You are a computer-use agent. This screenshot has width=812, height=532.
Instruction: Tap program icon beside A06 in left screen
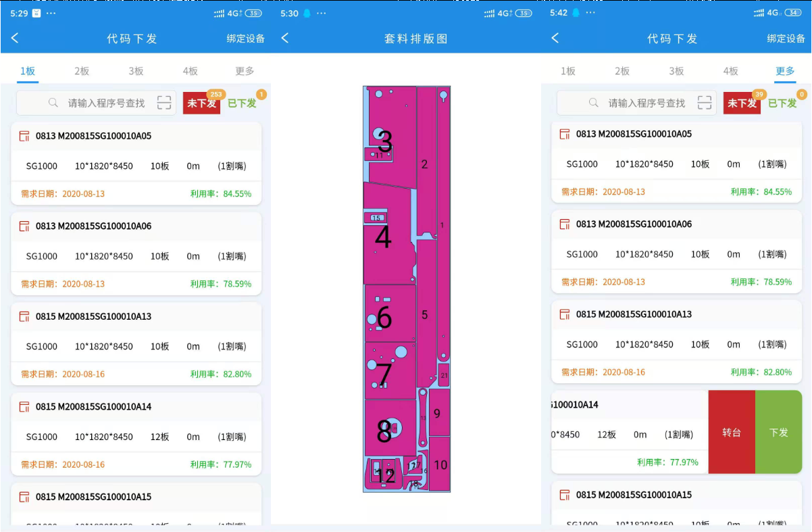(24, 226)
